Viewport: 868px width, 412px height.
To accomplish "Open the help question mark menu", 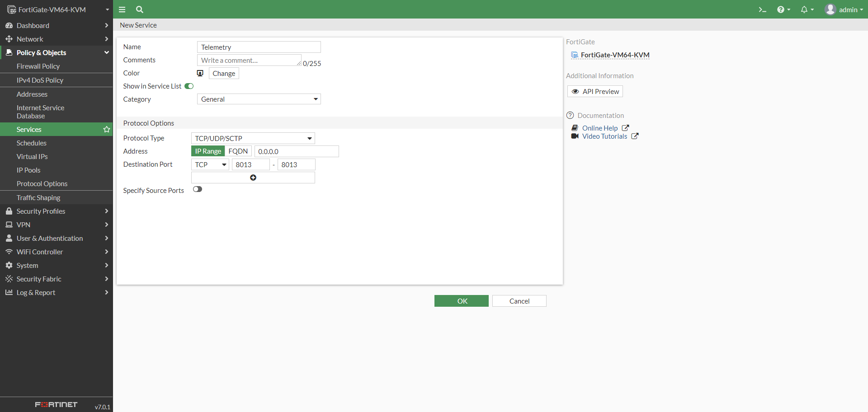I will (783, 9).
